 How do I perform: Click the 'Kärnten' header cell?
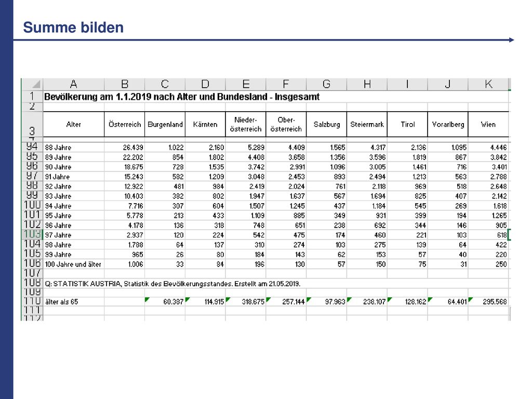205,124
